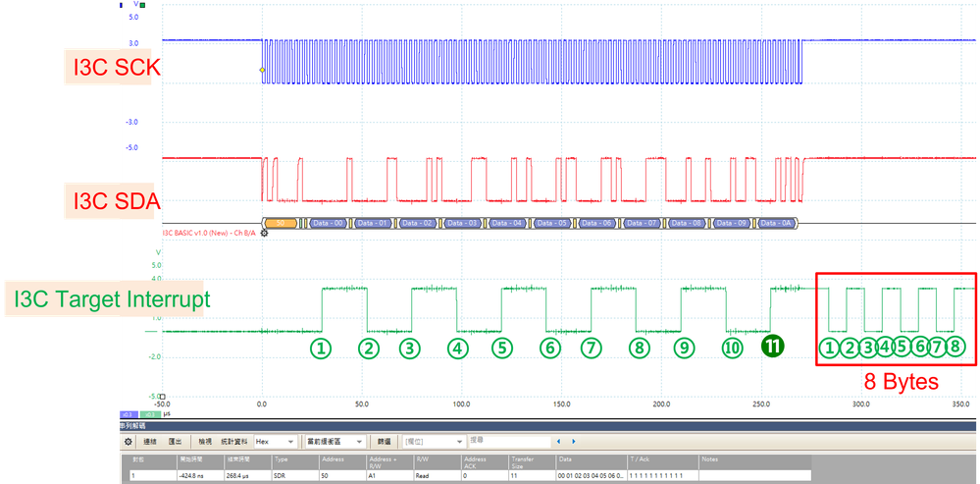
Task: Sort by the R/W column header
Action: click(438, 461)
